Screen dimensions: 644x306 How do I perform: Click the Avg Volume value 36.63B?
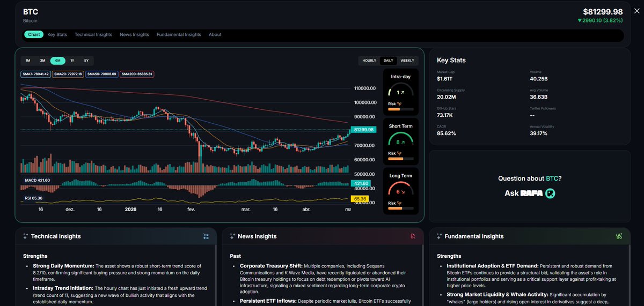[539, 97]
